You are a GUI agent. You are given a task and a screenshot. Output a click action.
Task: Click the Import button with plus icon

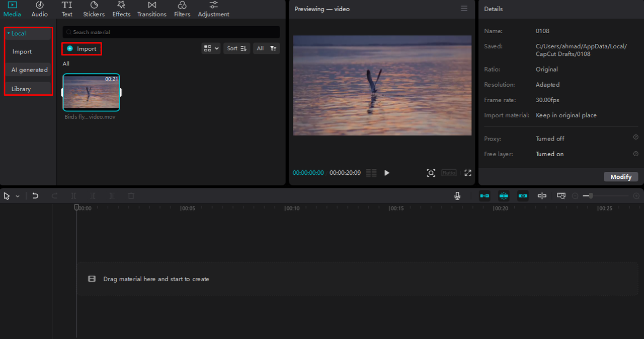click(82, 49)
